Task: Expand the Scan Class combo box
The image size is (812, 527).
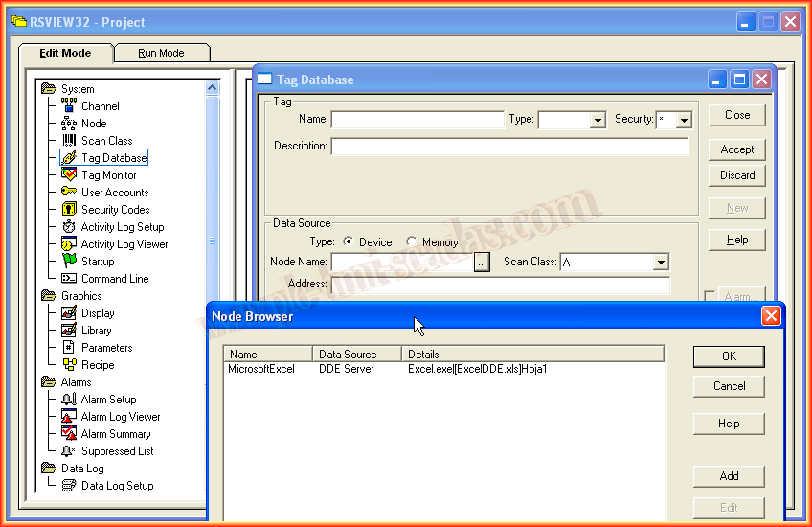Action: (x=661, y=263)
